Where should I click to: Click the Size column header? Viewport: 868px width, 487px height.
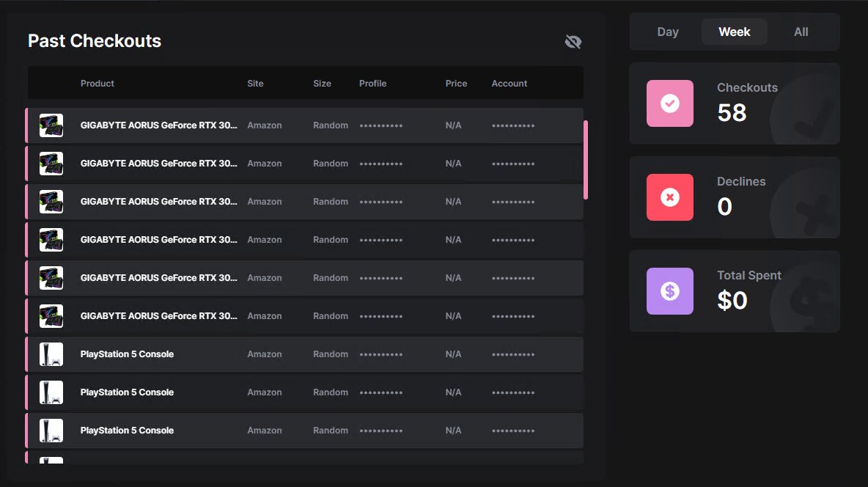tap(322, 84)
